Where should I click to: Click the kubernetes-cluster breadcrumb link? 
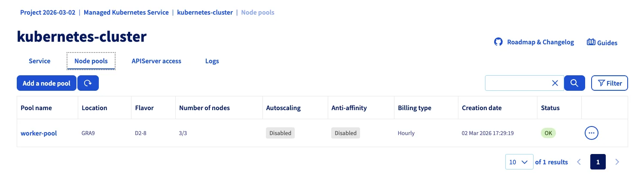(205, 12)
